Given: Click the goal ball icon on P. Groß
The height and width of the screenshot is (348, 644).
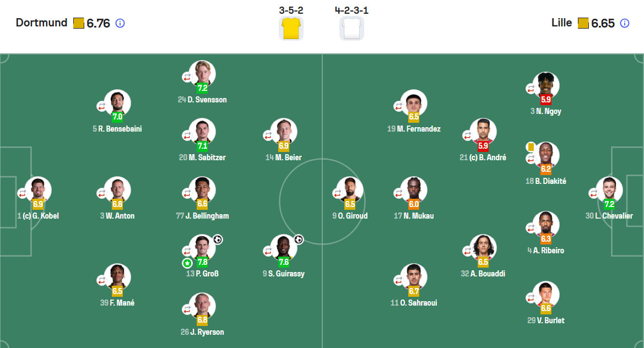Looking at the screenshot, I should click(x=218, y=239).
